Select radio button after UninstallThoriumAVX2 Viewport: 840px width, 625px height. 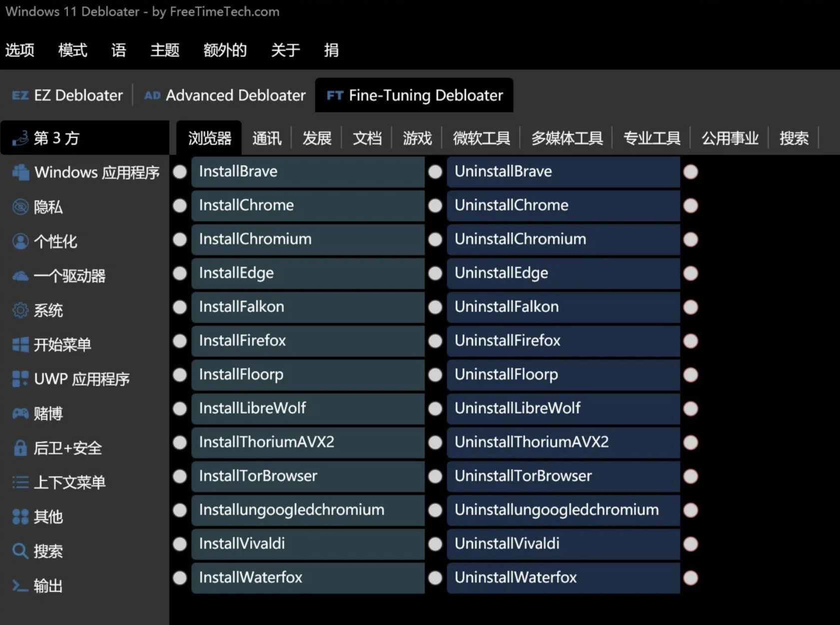point(691,442)
